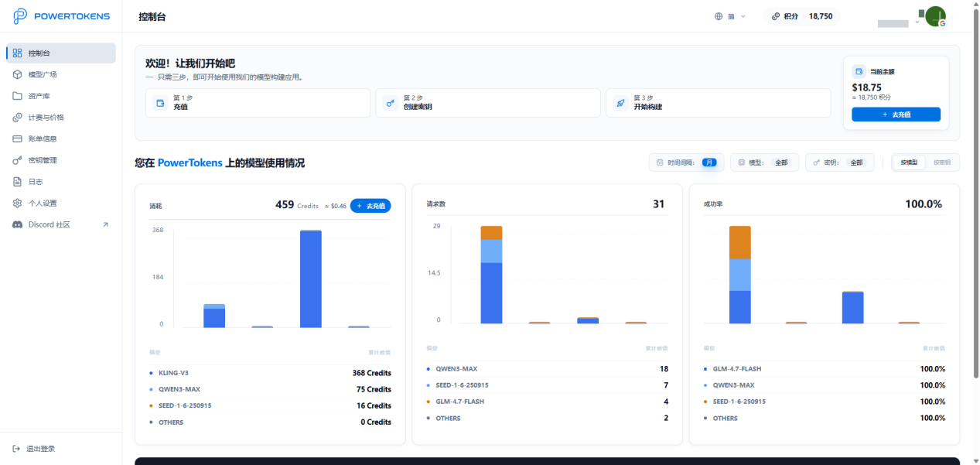Open 模型广场 in the sidebar
This screenshot has height=465, width=980.
(x=61, y=74)
